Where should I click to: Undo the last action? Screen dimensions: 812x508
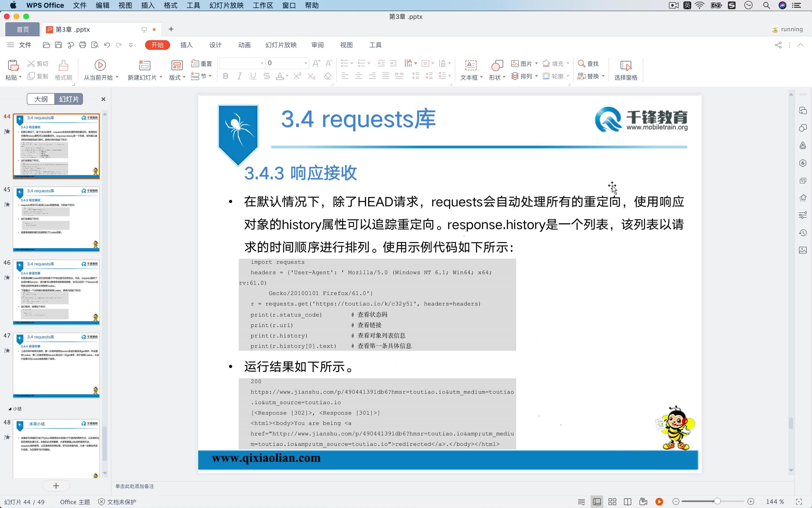107,45
